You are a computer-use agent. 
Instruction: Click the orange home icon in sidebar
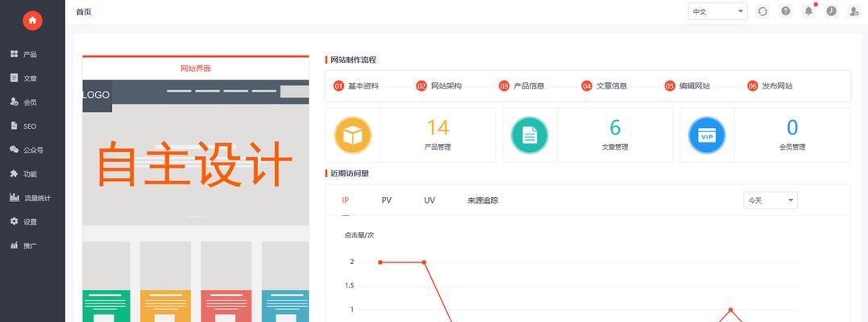tap(32, 20)
